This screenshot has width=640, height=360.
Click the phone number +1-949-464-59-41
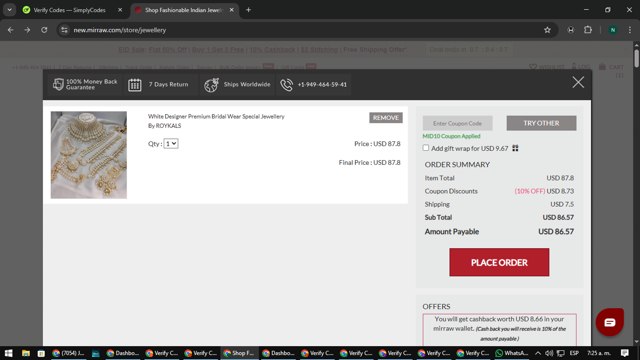(322, 84)
